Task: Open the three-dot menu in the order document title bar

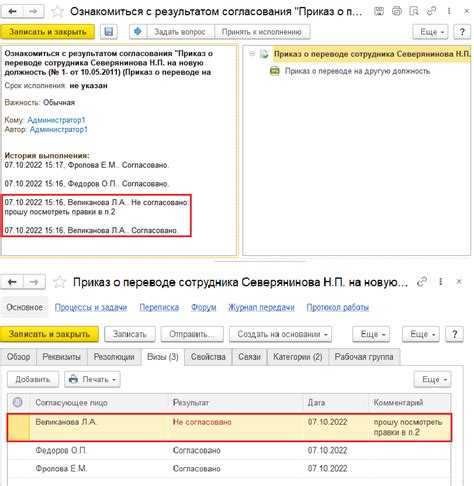Action: point(441,282)
